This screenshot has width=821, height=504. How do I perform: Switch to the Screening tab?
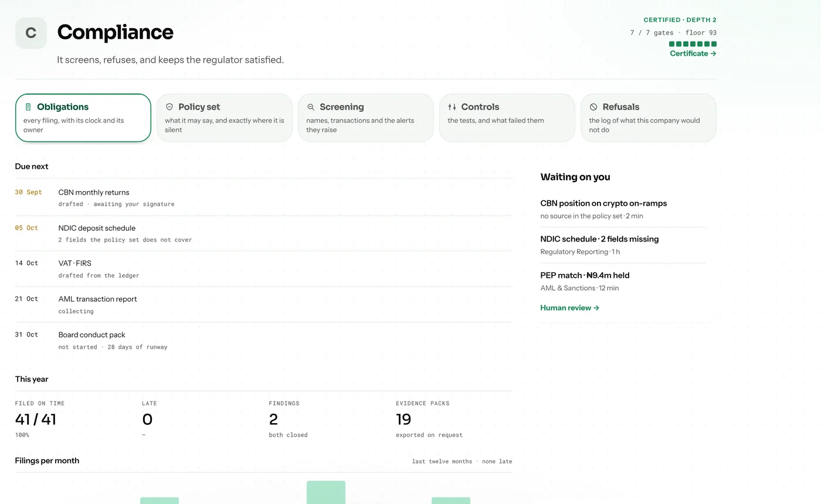tap(366, 118)
